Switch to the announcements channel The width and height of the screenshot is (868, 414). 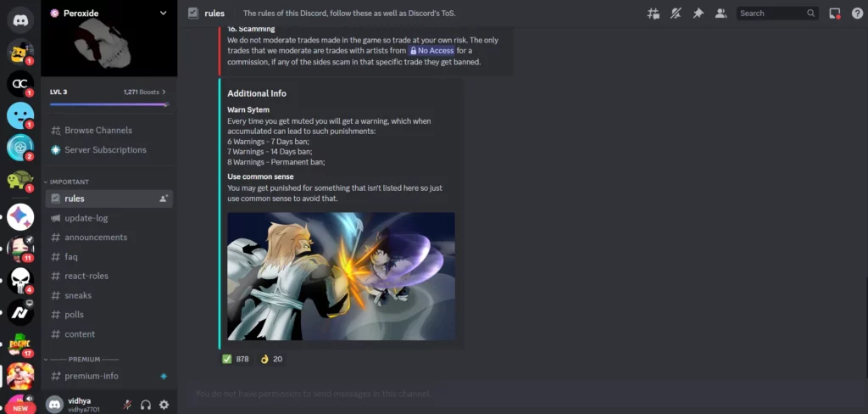point(109,238)
